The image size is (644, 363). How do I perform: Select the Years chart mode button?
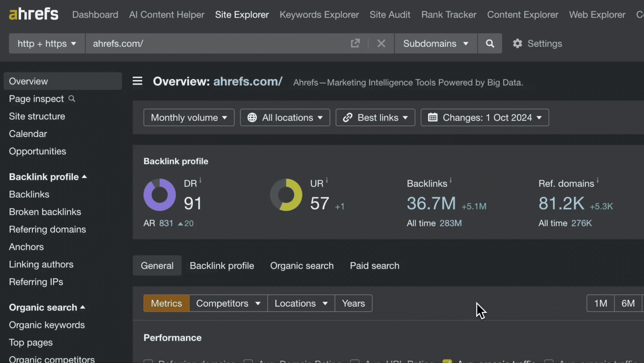353,303
